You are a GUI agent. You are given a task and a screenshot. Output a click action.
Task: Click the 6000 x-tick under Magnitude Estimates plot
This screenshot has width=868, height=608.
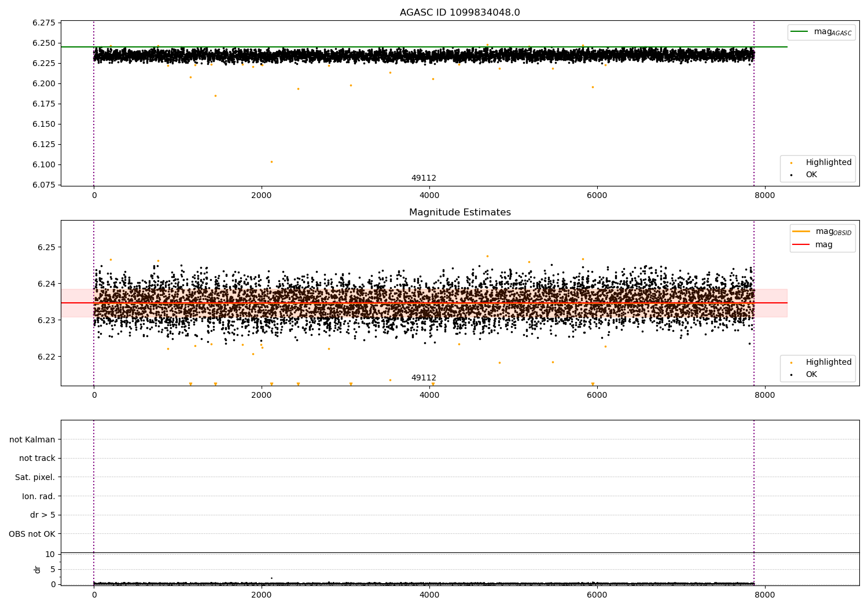pyautogui.click(x=597, y=395)
